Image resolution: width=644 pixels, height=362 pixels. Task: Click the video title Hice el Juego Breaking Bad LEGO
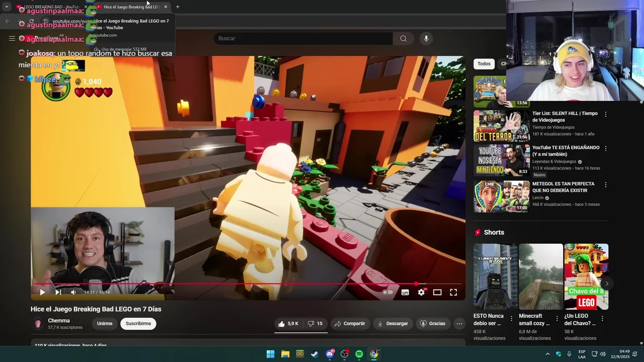pos(96,309)
